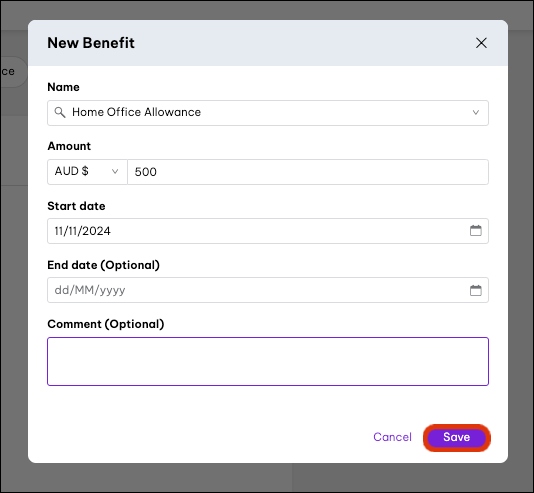Save the new benefit
Viewport: 534px width, 493px height.
coord(456,438)
